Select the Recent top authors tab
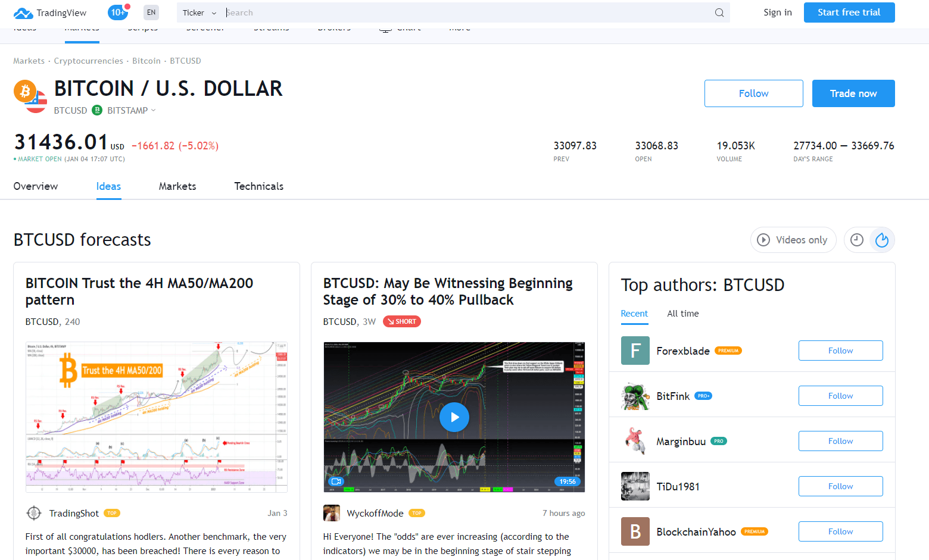 634,314
